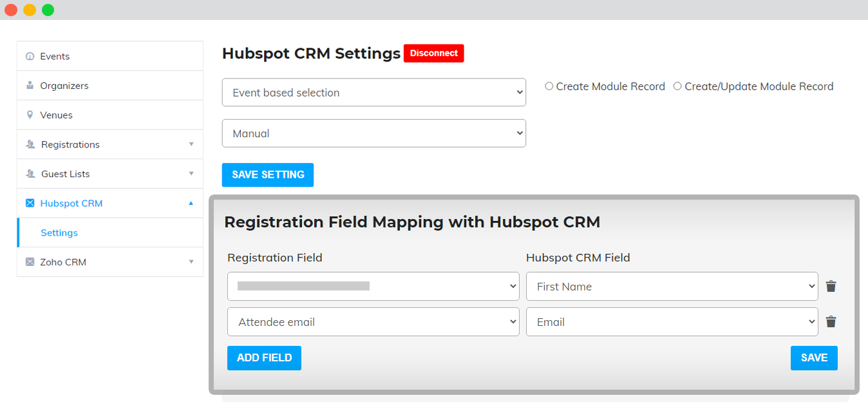Select Create/Update Module Record radio button

click(x=677, y=86)
